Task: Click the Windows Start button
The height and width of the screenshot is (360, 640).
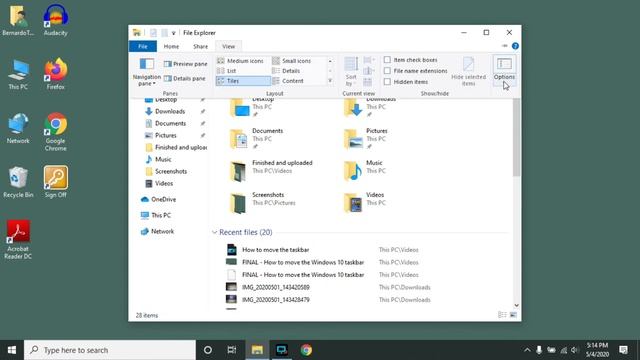Action: [x=12, y=350]
